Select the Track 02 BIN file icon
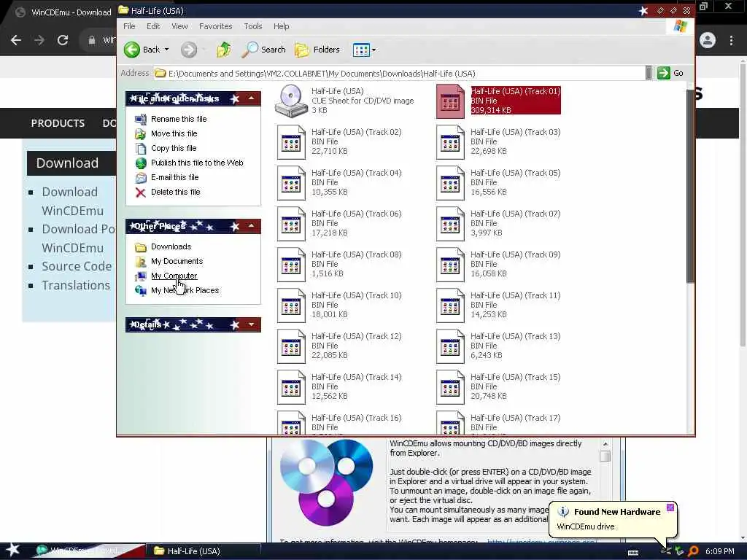 pyautogui.click(x=291, y=142)
